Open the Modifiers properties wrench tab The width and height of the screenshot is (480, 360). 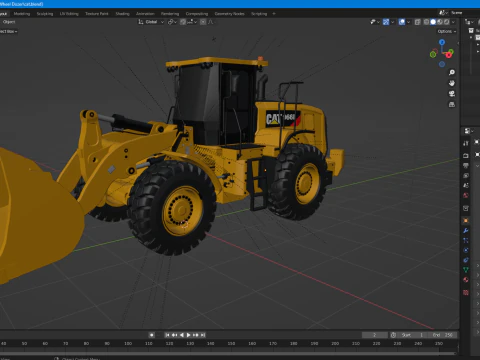tap(466, 231)
